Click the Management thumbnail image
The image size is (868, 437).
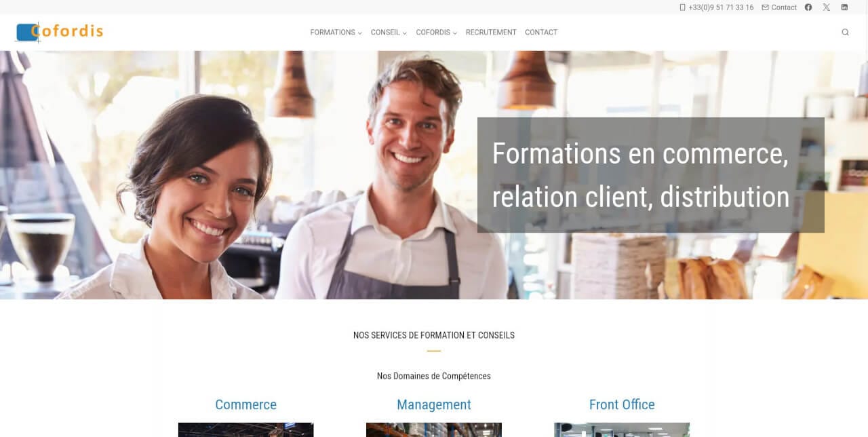(434, 430)
